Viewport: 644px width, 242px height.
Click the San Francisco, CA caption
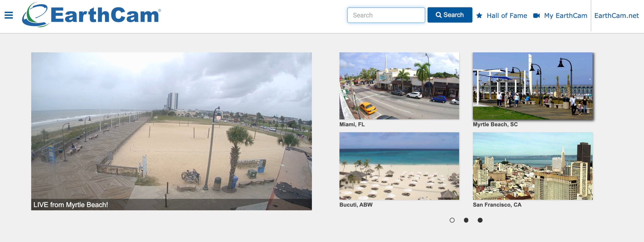pyautogui.click(x=497, y=205)
